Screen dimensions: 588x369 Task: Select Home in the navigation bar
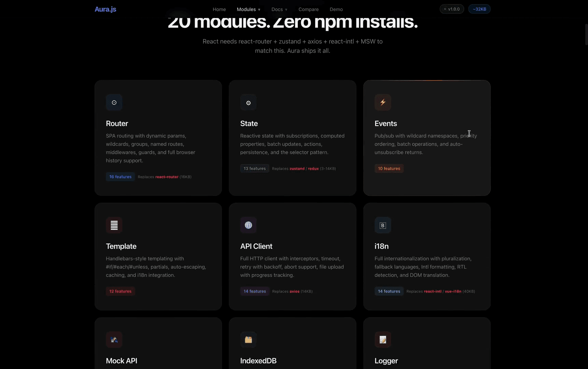[x=219, y=9]
